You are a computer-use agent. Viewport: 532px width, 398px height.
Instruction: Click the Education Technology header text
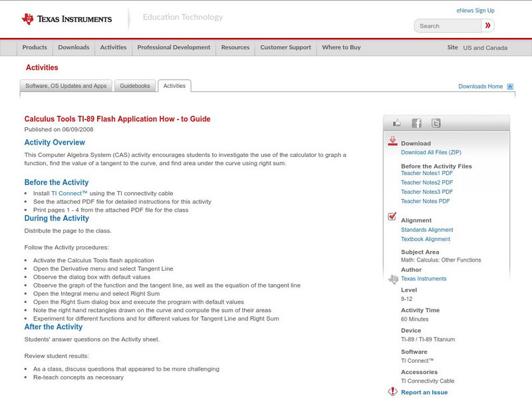183,17
